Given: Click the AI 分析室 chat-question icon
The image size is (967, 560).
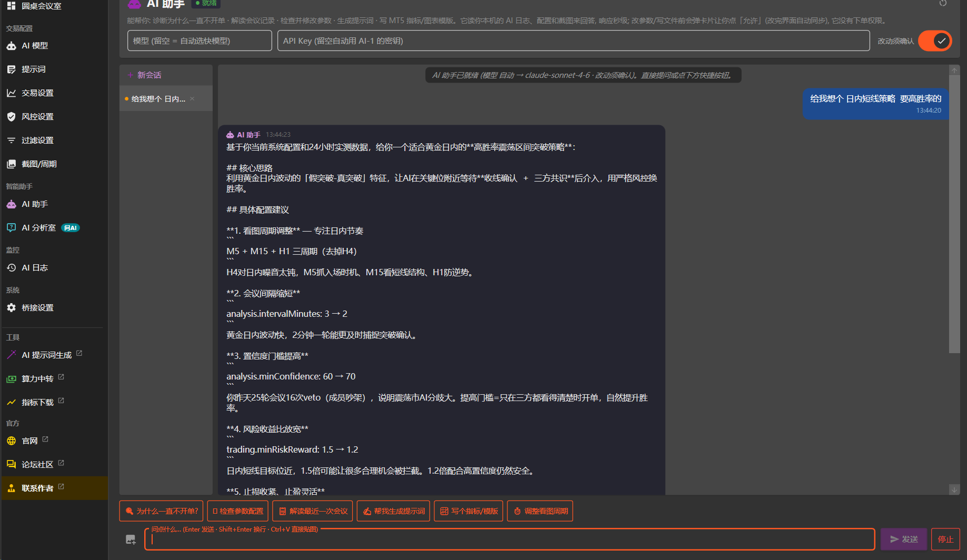Looking at the screenshot, I should (x=11, y=228).
